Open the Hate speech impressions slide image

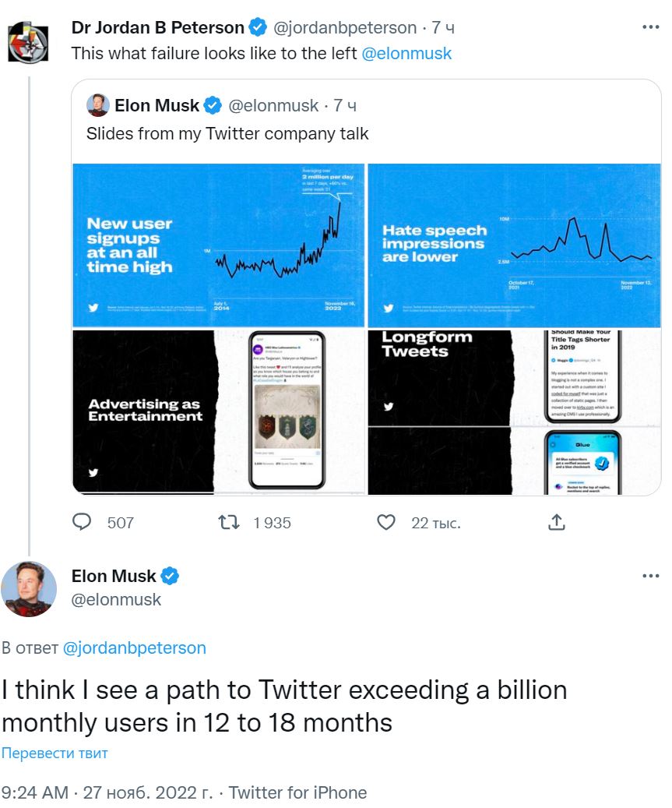(515, 245)
